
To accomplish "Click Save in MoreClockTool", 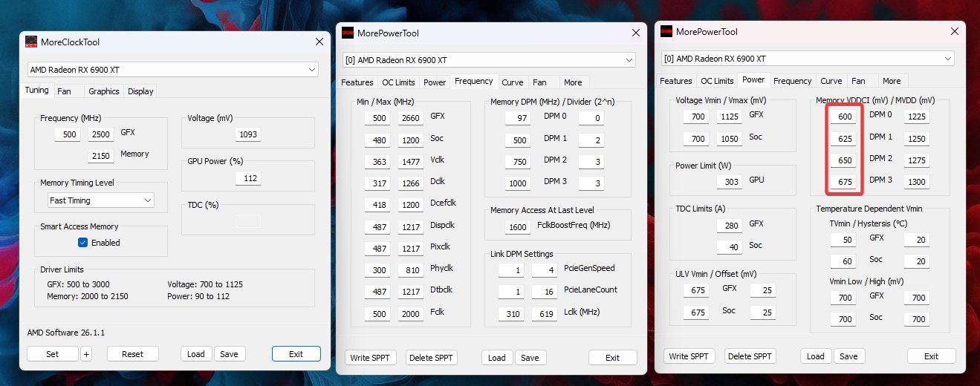I will (229, 354).
